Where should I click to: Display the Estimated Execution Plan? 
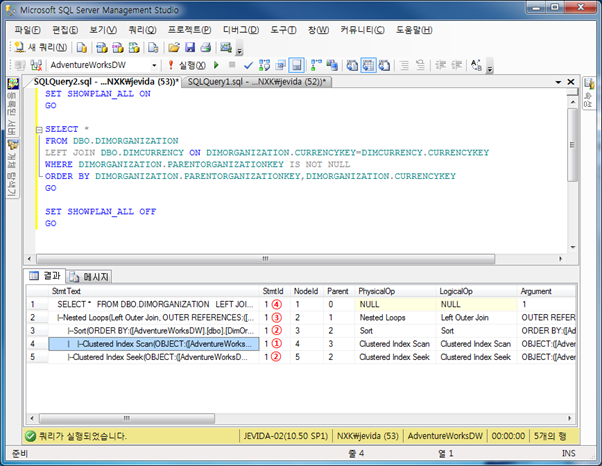265,65
